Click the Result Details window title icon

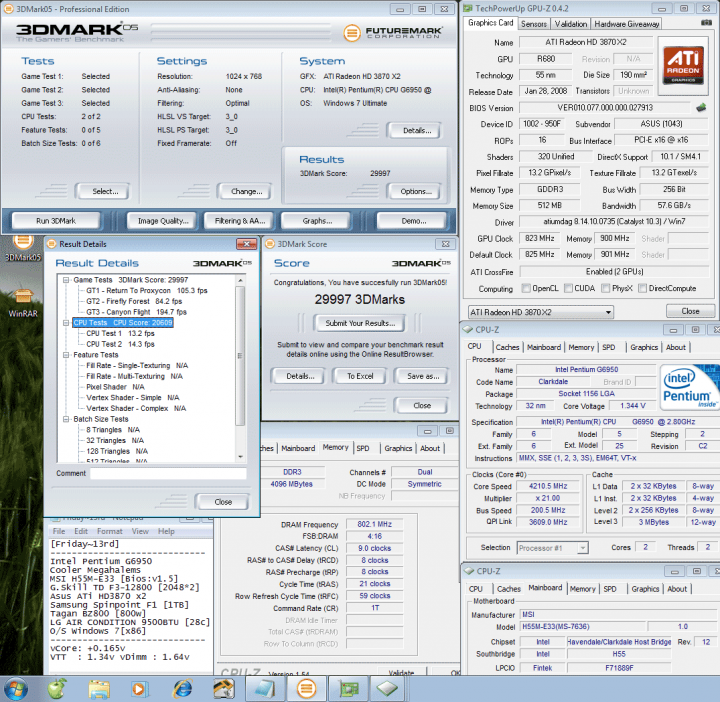point(52,244)
